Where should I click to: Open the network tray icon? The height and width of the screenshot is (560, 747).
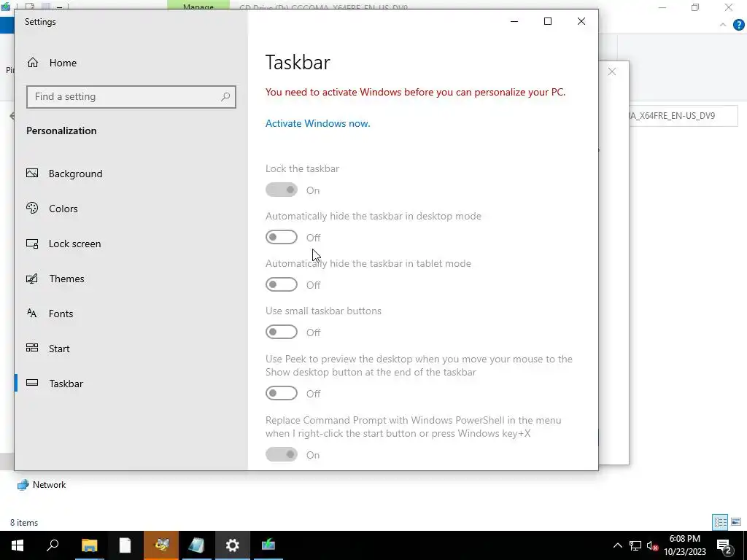635,545
